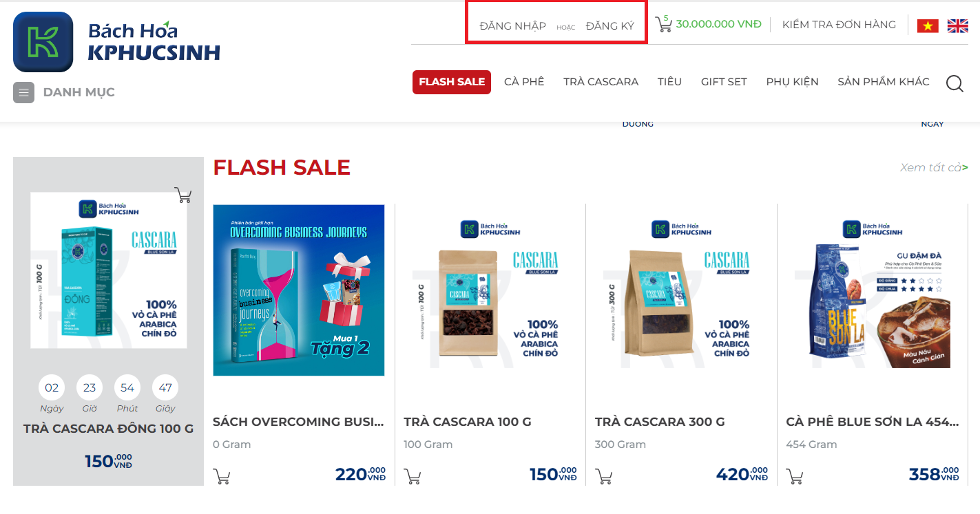This screenshot has height=514, width=980.
Task: Switch language with the Vietnam flag
Action: tap(928, 25)
